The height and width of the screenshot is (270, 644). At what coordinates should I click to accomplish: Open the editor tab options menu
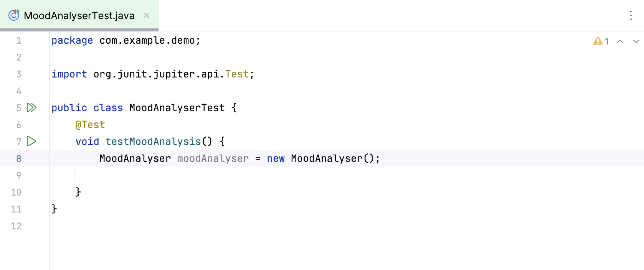pos(631,15)
